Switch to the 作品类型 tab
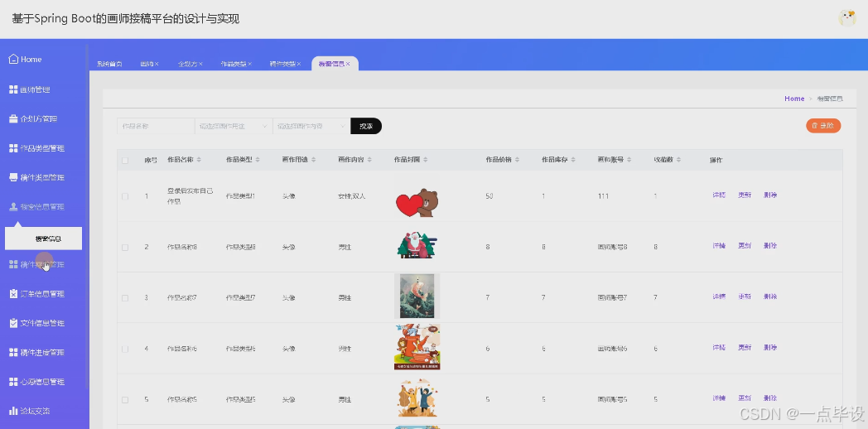The image size is (868, 429). [233, 65]
